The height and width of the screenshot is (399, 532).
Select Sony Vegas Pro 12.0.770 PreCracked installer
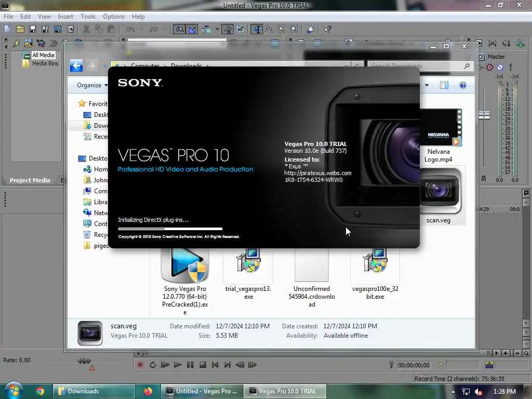point(185,282)
